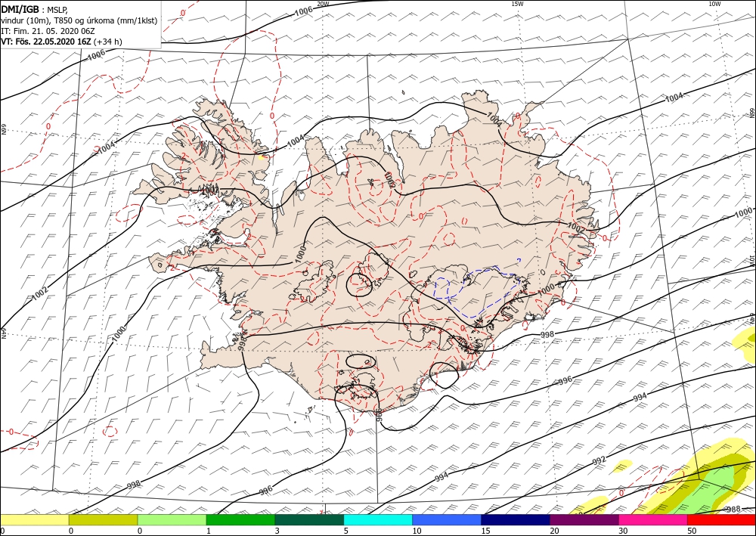
Task: Click the '10W' longitude label
Action: click(x=714, y=4)
